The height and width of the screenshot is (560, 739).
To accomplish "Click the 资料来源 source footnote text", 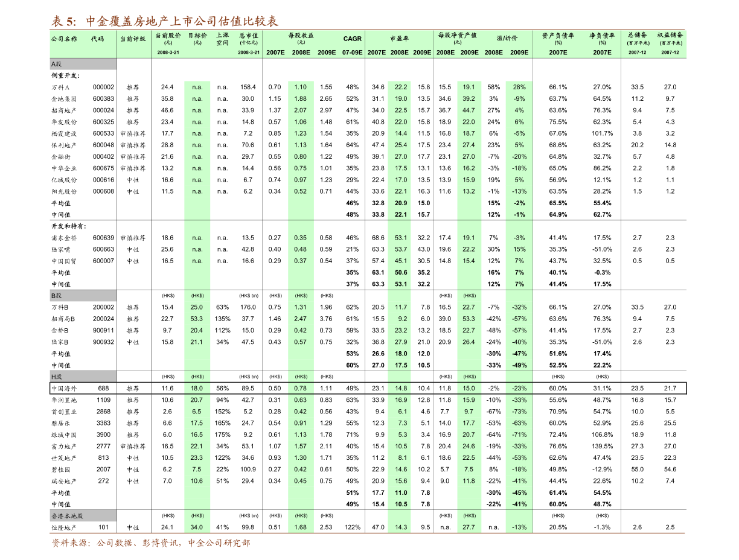I will click(151, 543).
